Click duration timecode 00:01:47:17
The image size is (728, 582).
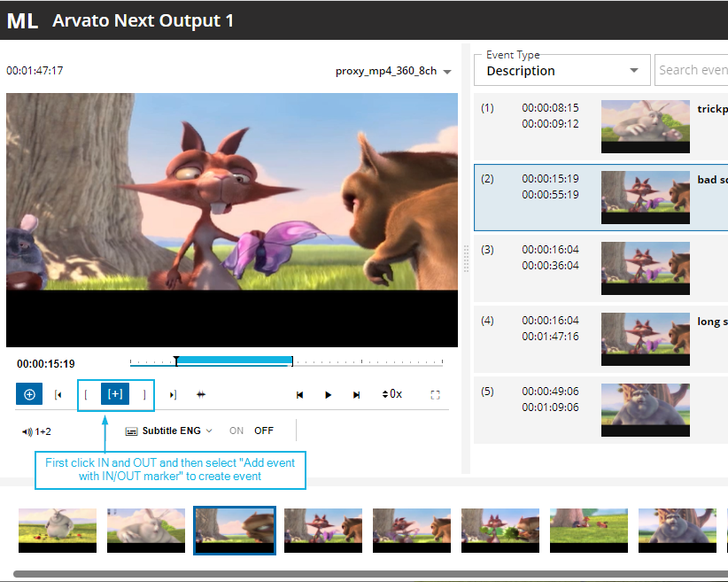click(x=35, y=71)
